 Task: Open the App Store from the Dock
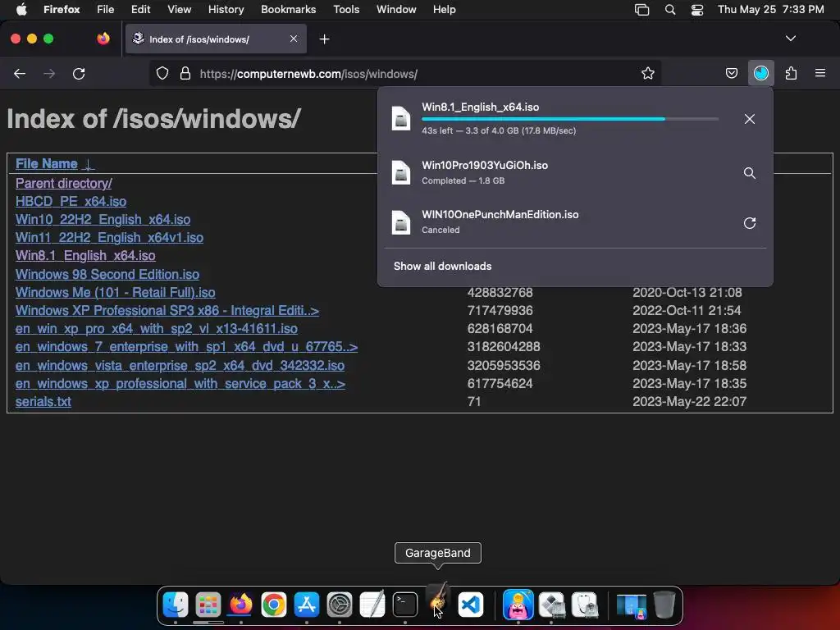pyautogui.click(x=307, y=605)
